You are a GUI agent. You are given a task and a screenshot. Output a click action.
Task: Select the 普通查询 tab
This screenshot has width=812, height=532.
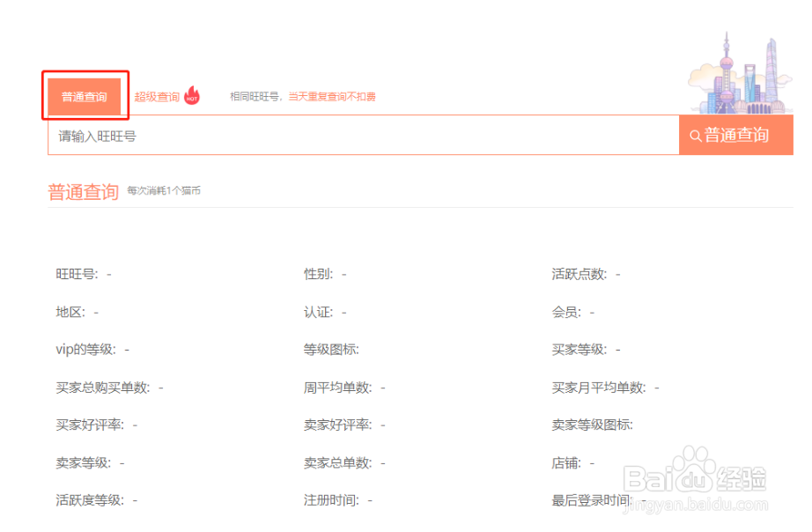(84, 96)
